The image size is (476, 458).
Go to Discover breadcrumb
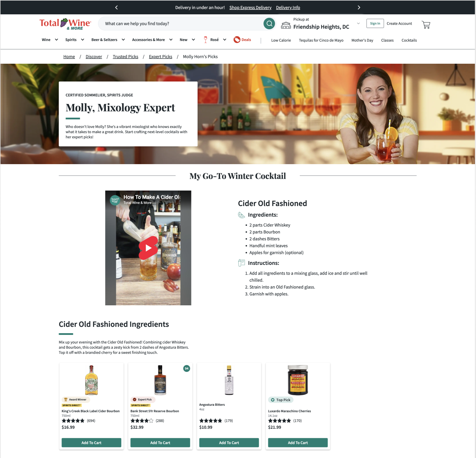[94, 57]
